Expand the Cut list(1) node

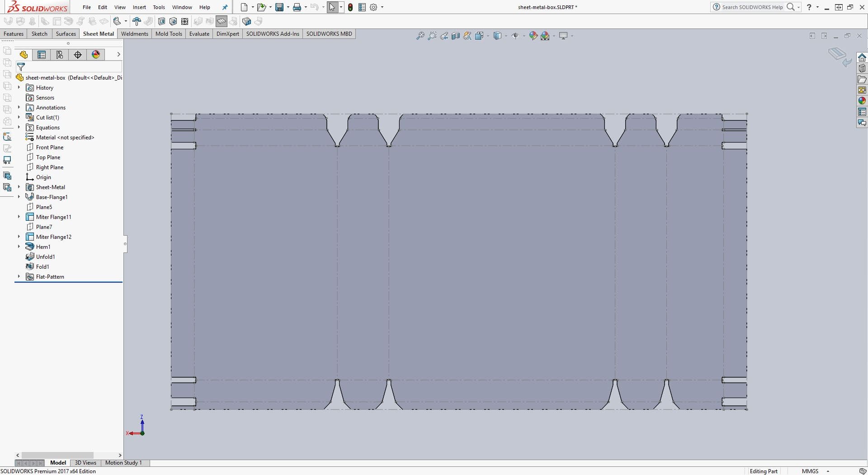[x=19, y=117]
